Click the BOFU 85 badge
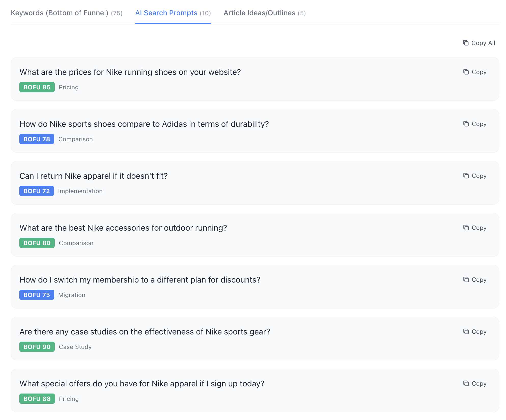This screenshot has width=506, height=420. pyautogui.click(x=37, y=87)
